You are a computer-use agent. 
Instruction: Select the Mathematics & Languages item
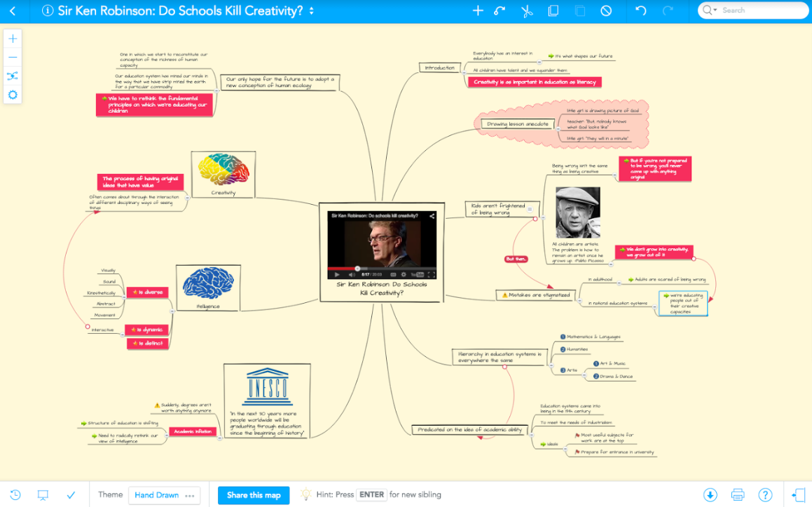point(590,337)
